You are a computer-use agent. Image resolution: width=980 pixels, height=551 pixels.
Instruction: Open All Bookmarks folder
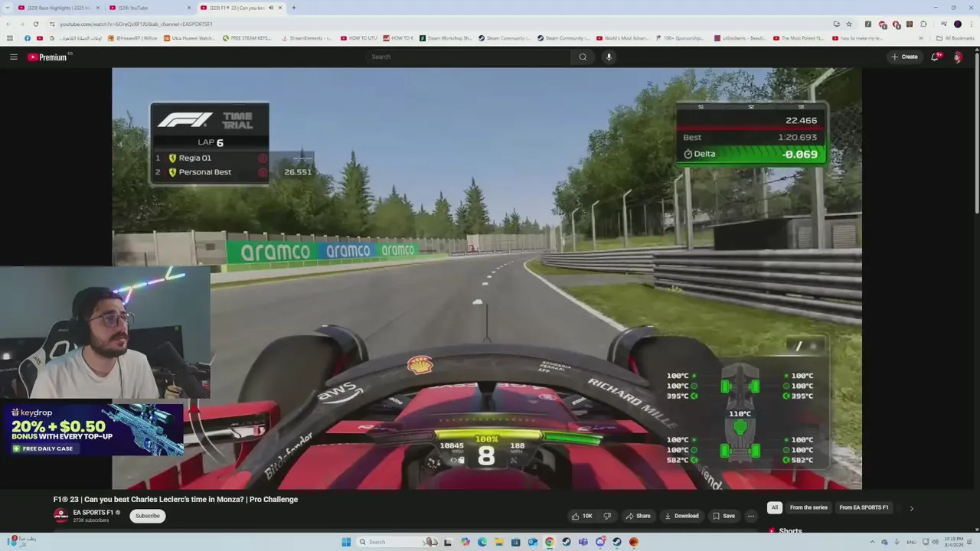pos(955,38)
